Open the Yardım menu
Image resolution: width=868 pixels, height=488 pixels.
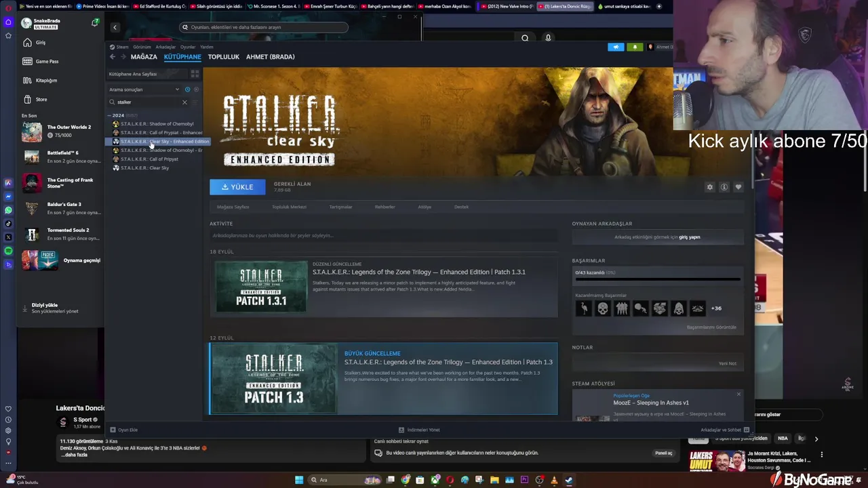pyautogui.click(x=206, y=47)
